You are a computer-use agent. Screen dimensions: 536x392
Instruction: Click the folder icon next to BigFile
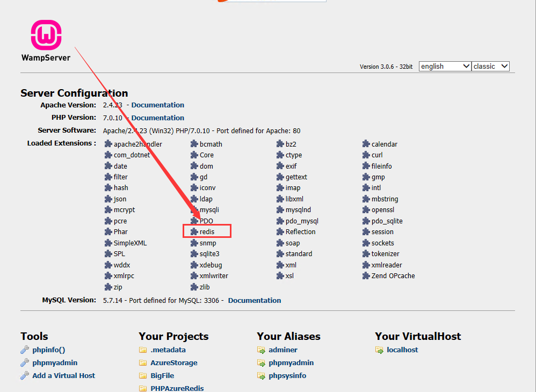pos(143,376)
